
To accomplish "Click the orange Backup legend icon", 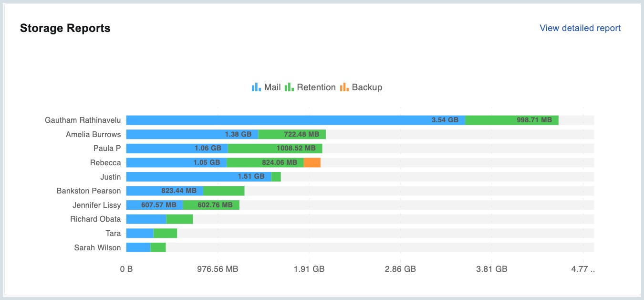I will 344,87.
